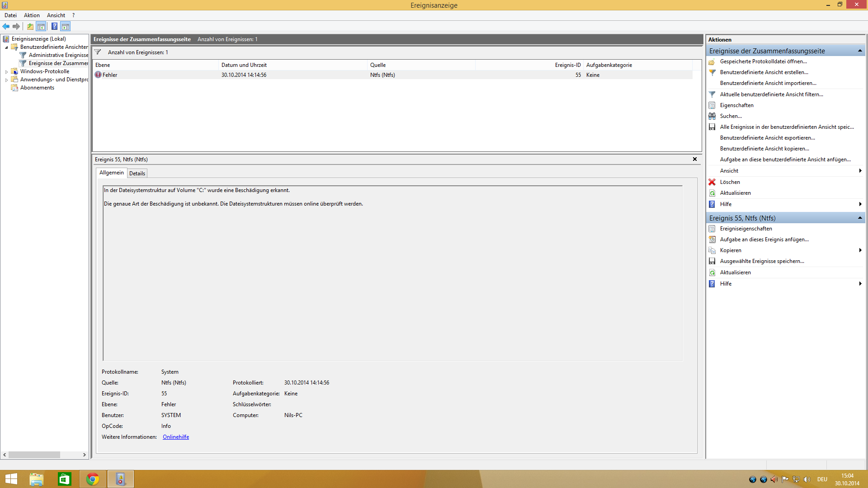Viewport: 868px width, 488px height.
Task: Click the blue back arrow in toolbar
Action: point(6,27)
